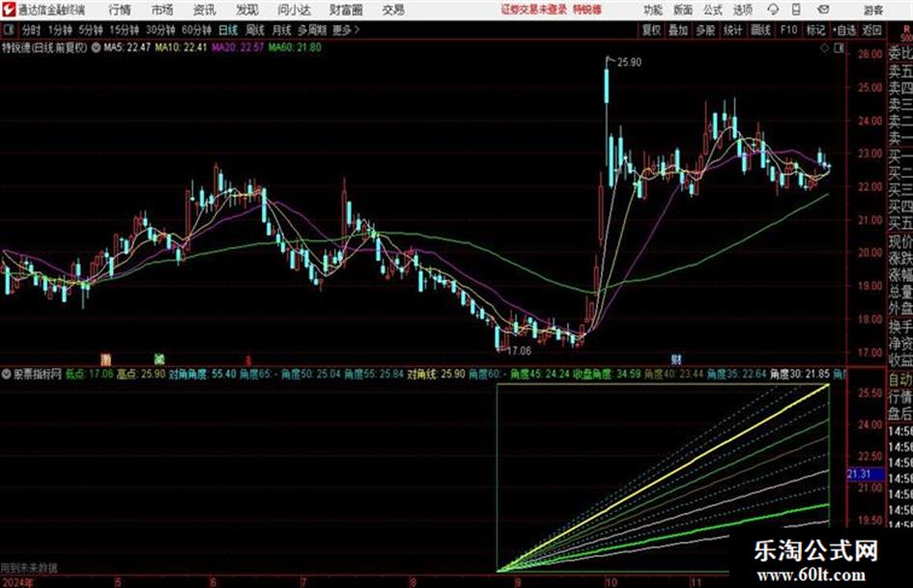Screen dimensions: 913x588
Task: Open the 问小达 menu
Action: click(294, 10)
